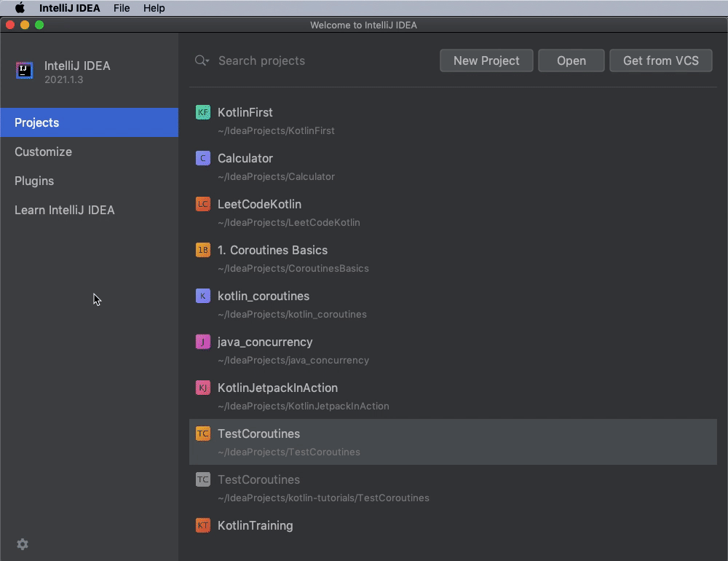
Task: Open the KotlinTraining project name
Action: 256,526
